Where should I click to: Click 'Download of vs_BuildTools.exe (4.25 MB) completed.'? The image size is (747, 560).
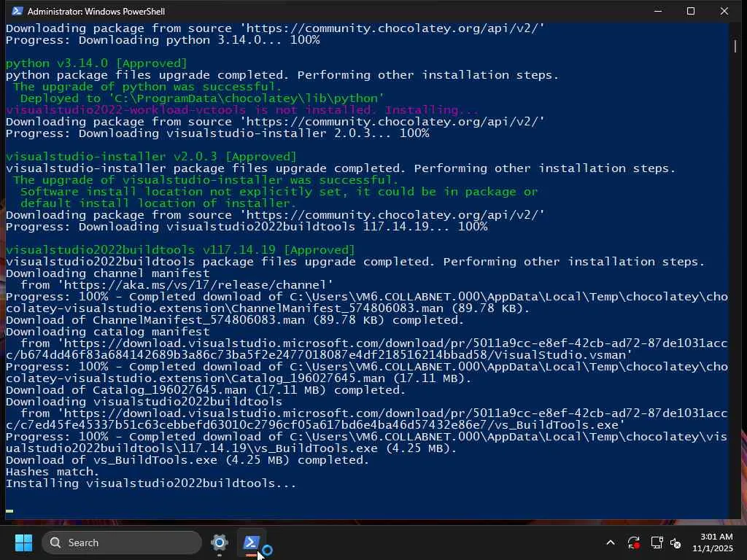point(187,460)
